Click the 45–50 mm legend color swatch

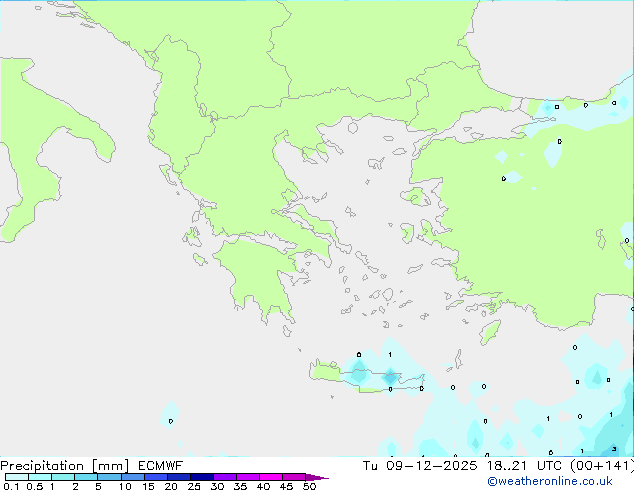(x=294, y=477)
